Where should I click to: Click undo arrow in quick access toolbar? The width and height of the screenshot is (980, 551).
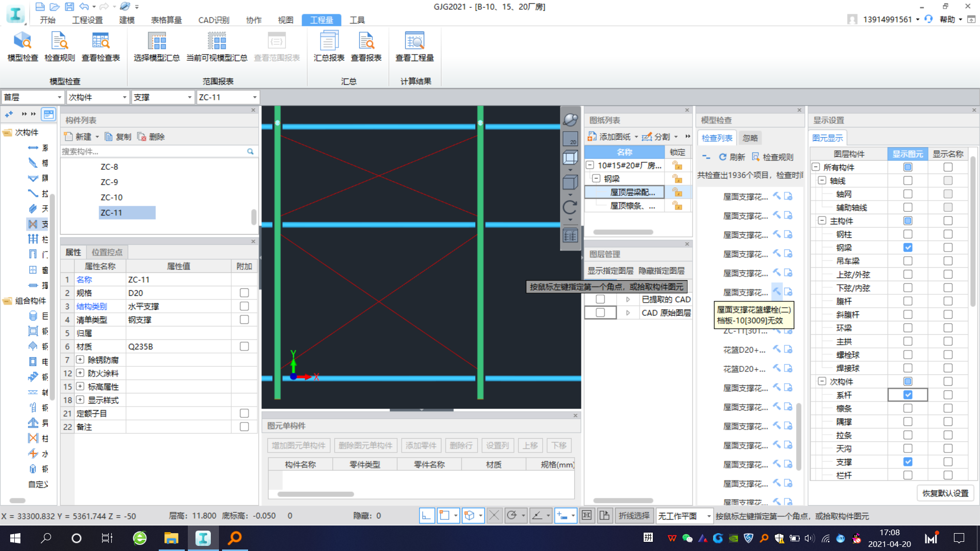click(84, 7)
